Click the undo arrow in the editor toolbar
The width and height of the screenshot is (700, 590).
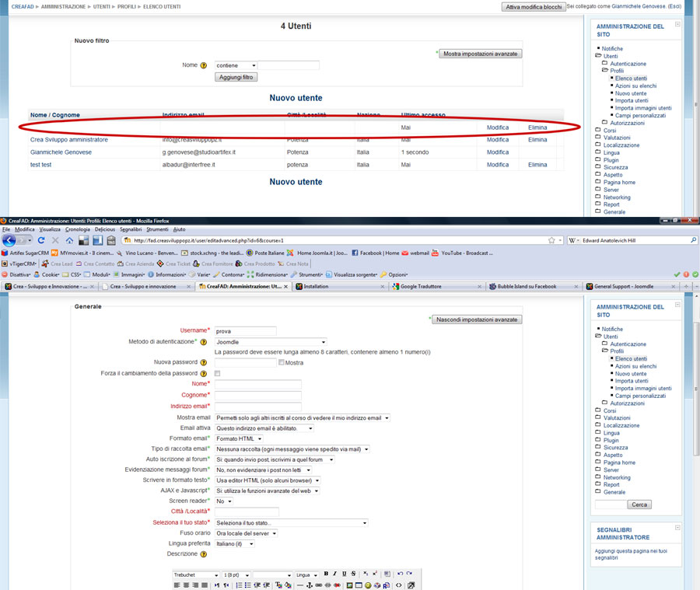pyautogui.click(x=399, y=574)
